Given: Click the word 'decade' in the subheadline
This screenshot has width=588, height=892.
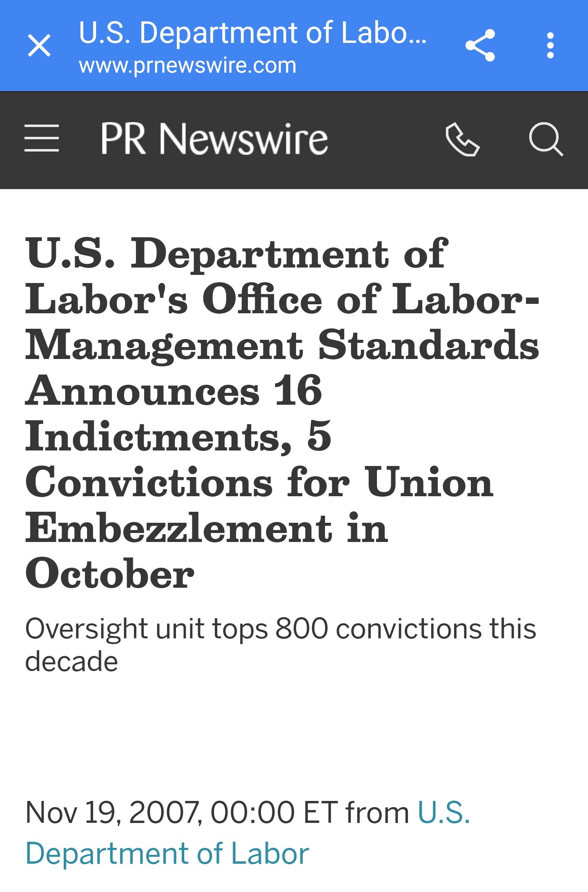Looking at the screenshot, I should (x=71, y=662).
